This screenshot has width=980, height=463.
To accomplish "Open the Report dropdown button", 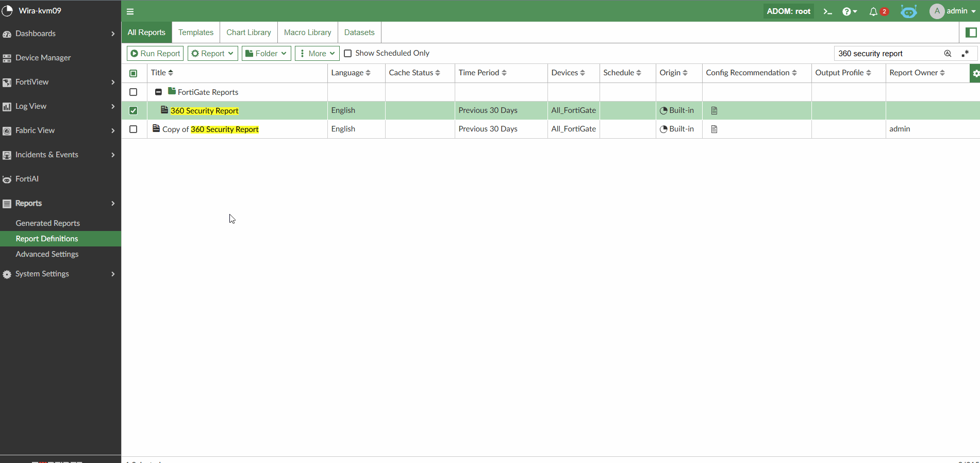I will coord(212,53).
